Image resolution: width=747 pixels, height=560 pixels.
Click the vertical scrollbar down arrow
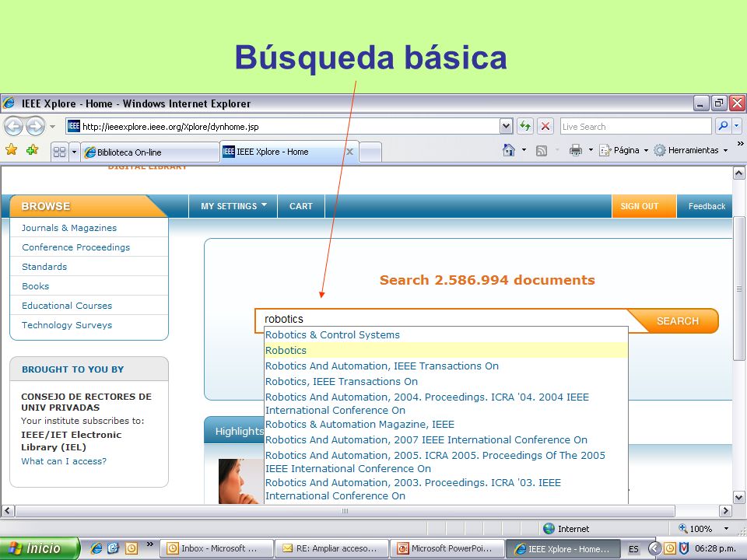coord(738,498)
